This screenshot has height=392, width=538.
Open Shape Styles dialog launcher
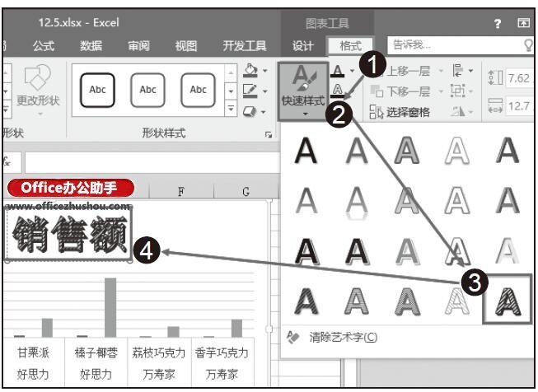coord(269,135)
